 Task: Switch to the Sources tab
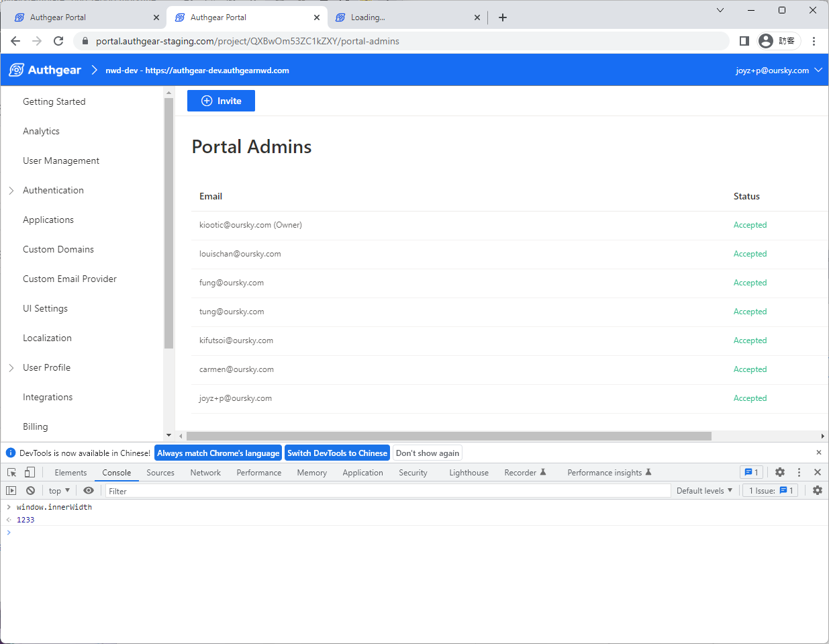160,472
